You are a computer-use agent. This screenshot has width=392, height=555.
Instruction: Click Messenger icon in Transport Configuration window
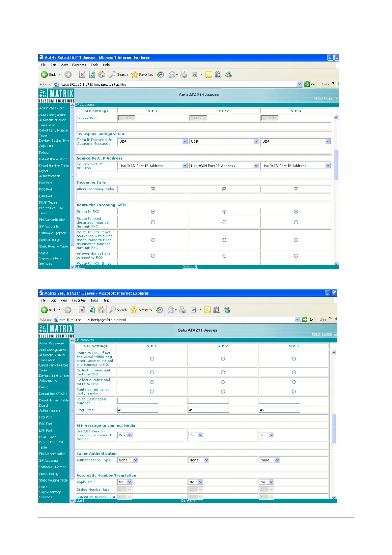click(x=228, y=74)
